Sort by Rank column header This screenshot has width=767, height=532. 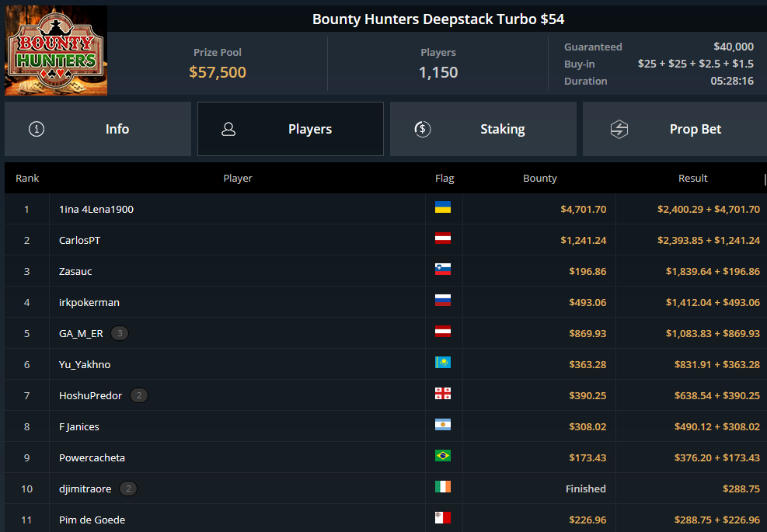pyautogui.click(x=27, y=179)
